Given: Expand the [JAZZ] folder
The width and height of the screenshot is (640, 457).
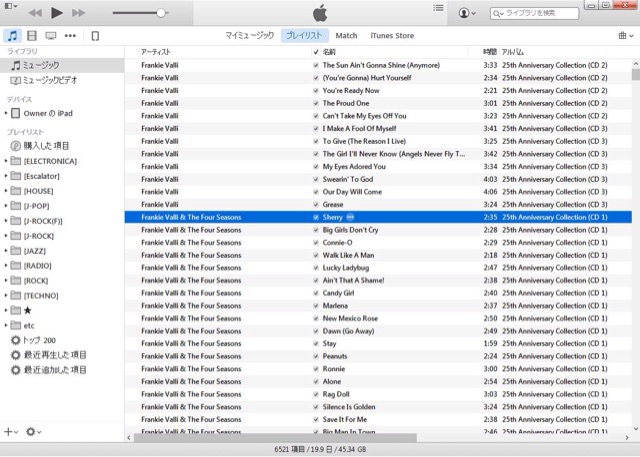Looking at the screenshot, I should [6, 251].
